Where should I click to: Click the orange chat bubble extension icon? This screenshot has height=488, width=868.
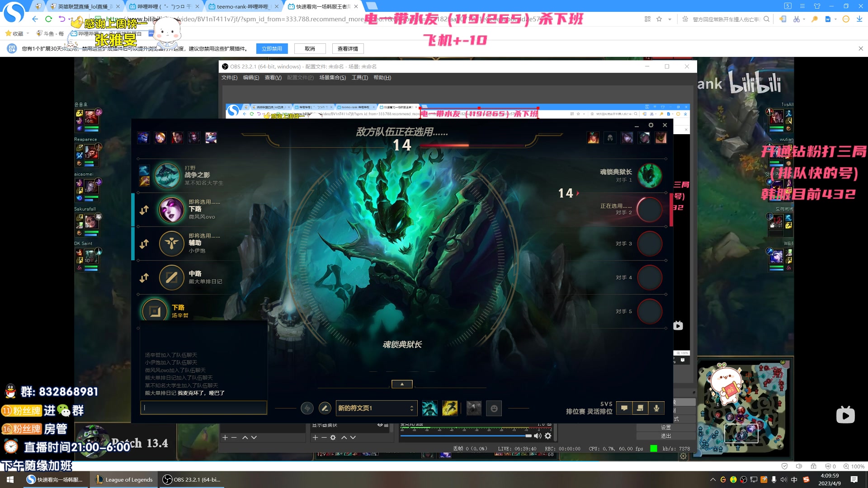pyautogui.click(x=846, y=19)
